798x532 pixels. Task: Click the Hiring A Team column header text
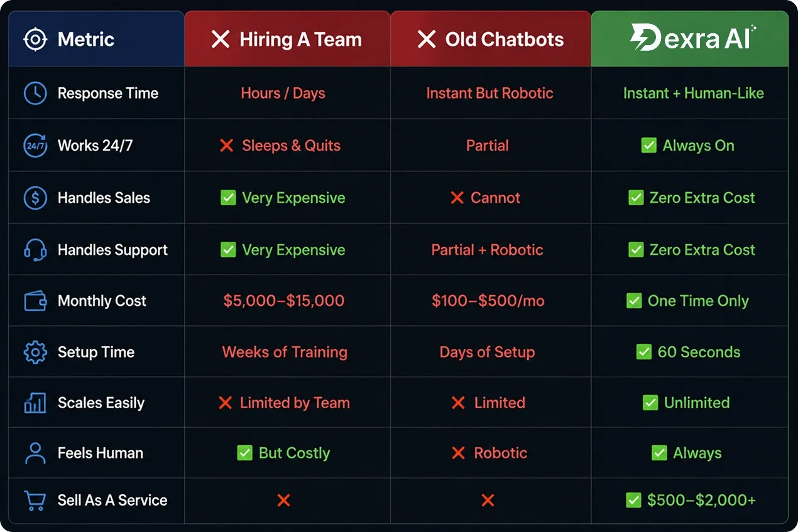coord(301,40)
